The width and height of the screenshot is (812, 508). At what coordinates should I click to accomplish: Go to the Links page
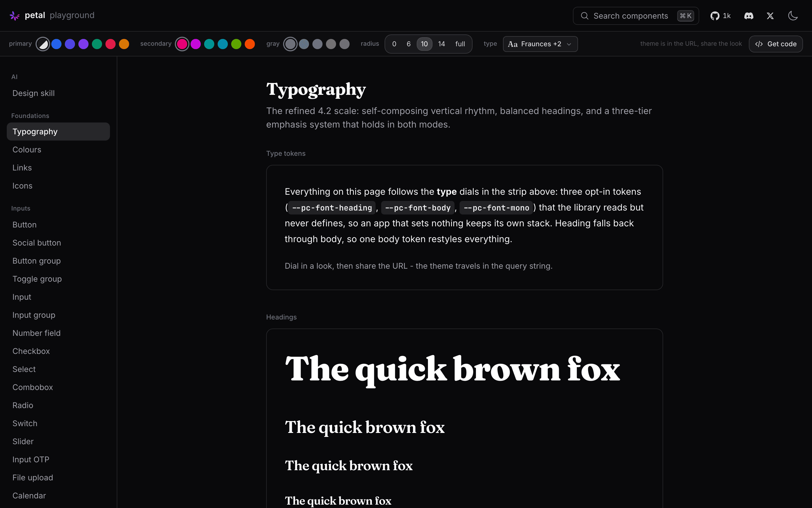[x=58, y=168]
